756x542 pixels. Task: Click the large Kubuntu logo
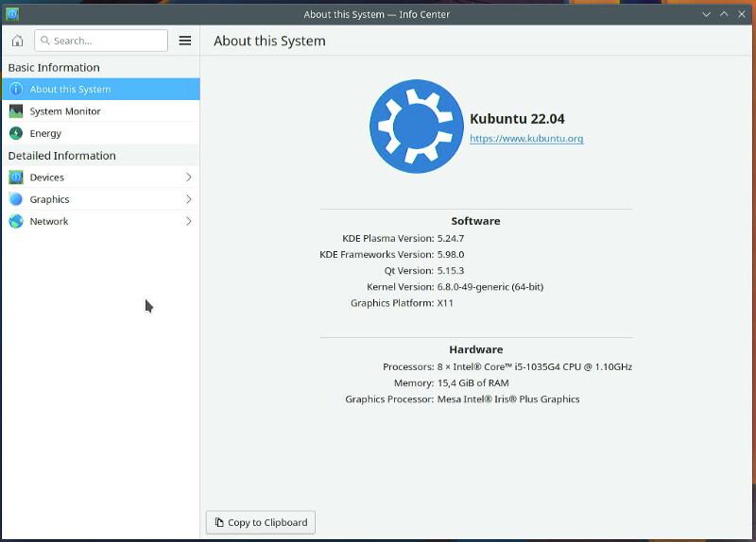417,127
